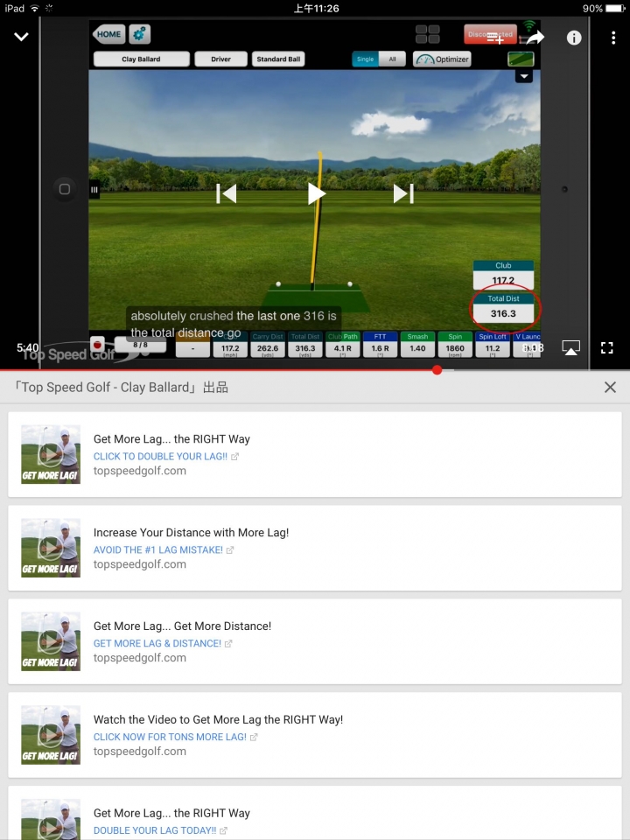This screenshot has width=630, height=840.
Task: Tap the topspeedgolf.com text under first card
Action: pyautogui.click(x=140, y=471)
